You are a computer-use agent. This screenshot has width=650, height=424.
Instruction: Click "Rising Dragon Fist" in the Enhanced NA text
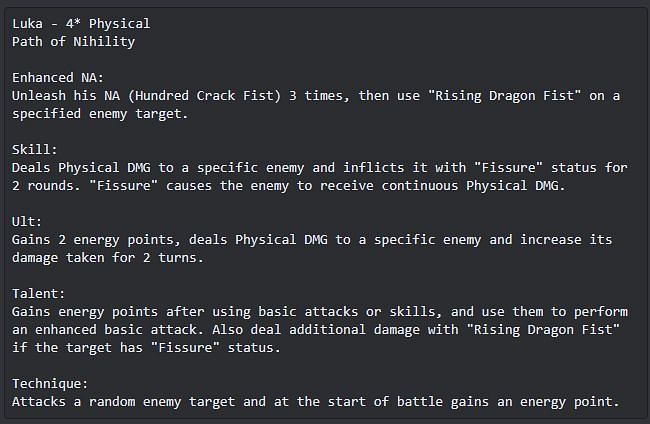[504, 96]
